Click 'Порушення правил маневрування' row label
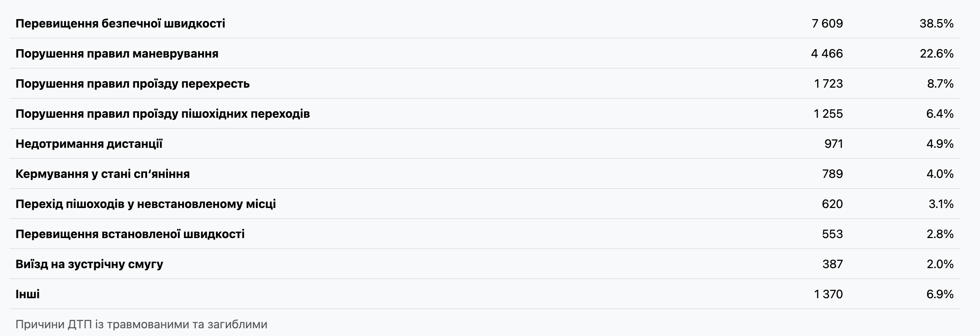Screen dimensions: 980x336 pos(117,54)
